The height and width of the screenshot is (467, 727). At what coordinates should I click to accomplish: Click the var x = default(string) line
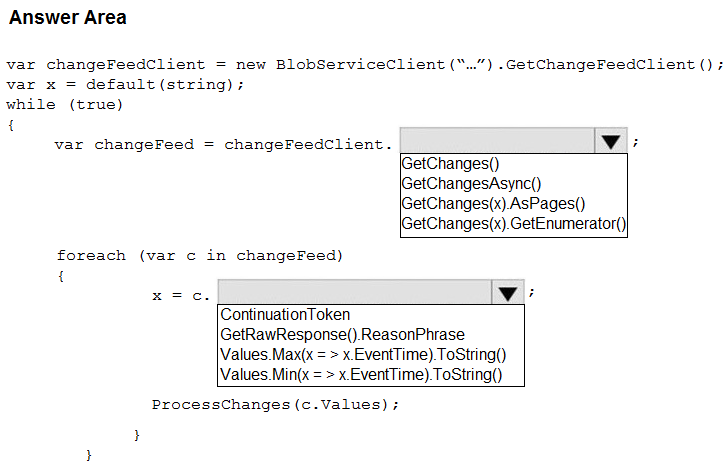(125, 84)
